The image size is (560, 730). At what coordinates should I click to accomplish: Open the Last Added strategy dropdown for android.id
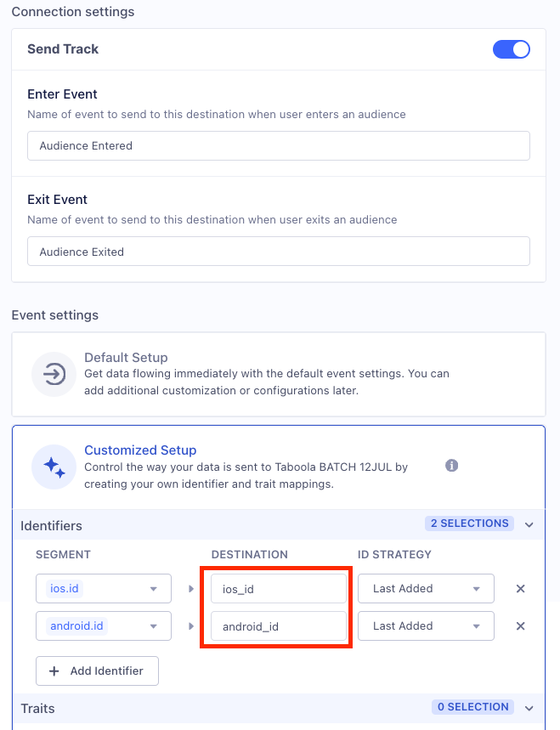(426, 625)
